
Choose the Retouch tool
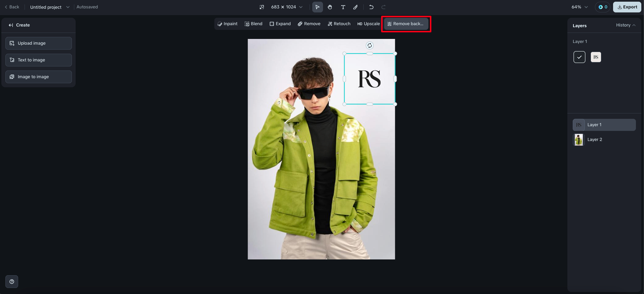pos(339,24)
